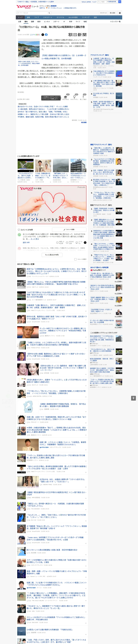Image resolution: width=138 pixels, height=644 pixels.
Task: Open the IT category
Action: point(64,21)
